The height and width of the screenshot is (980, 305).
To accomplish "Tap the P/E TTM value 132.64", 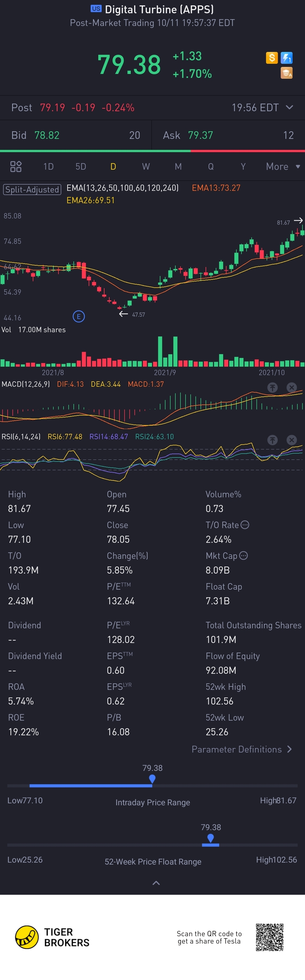I will pyautogui.click(x=121, y=601).
